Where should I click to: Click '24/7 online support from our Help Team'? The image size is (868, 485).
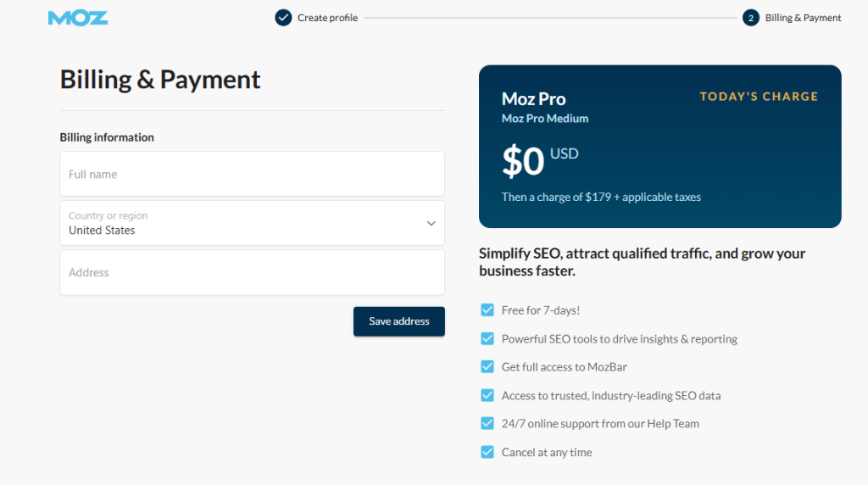(600, 424)
